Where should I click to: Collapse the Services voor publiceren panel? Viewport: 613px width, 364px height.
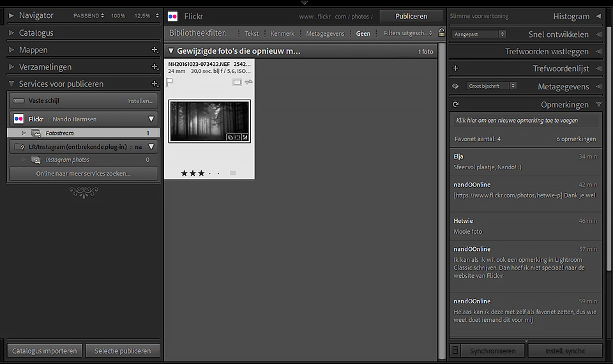(11, 84)
